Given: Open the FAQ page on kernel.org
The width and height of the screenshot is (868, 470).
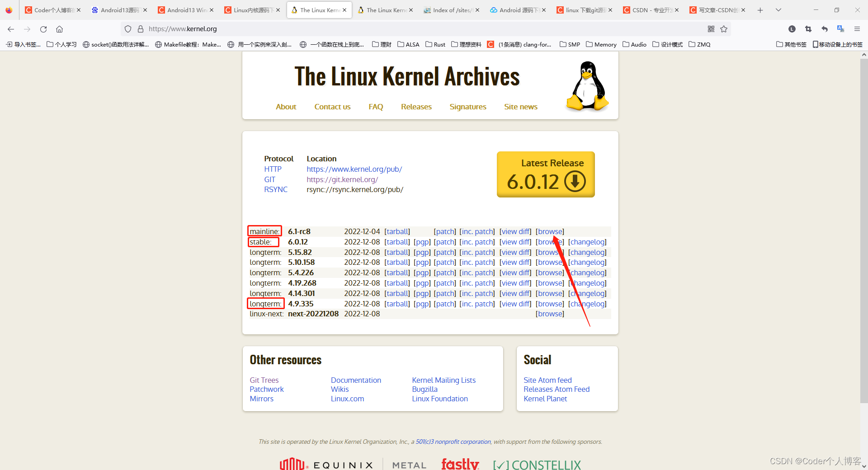Looking at the screenshot, I should (x=376, y=107).
